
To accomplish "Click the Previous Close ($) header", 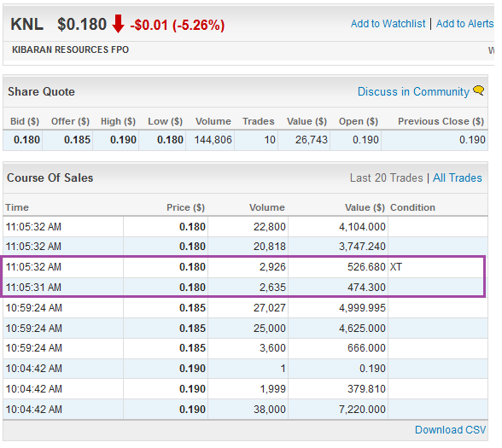I will [441, 121].
